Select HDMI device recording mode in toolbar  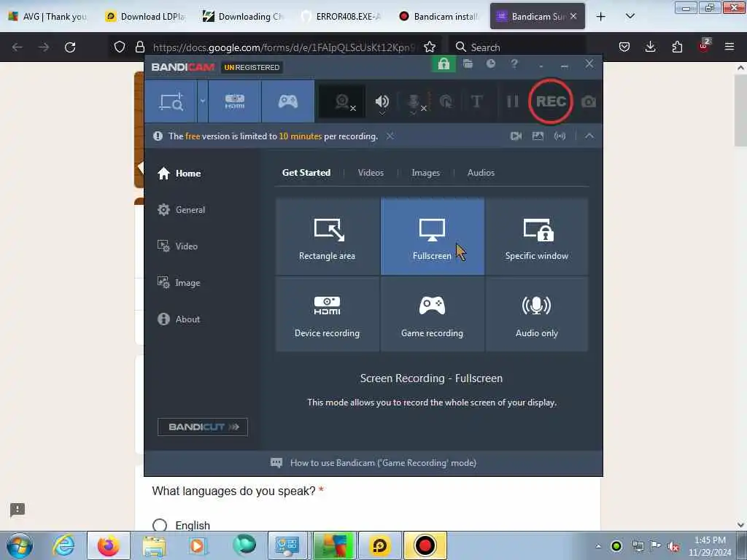click(235, 101)
